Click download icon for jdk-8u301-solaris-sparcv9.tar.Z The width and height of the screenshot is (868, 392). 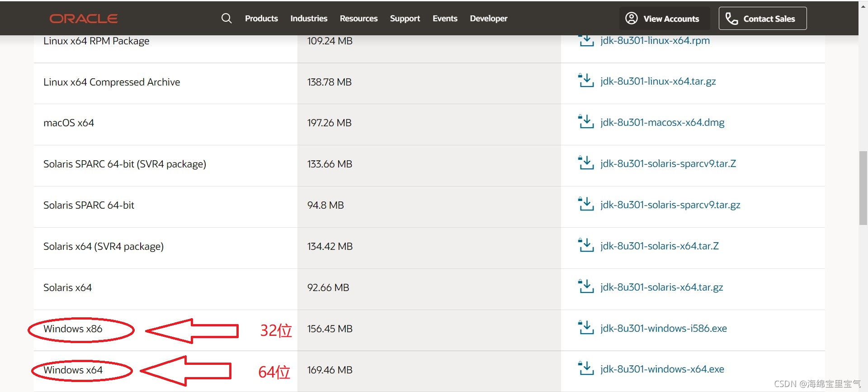tap(586, 163)
